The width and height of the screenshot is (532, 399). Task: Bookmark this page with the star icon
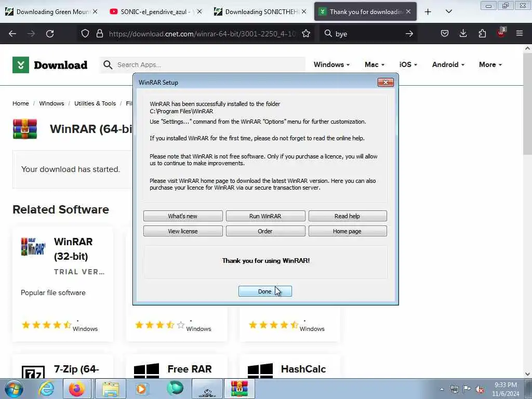pyautogui.click(x=306, y=34)
